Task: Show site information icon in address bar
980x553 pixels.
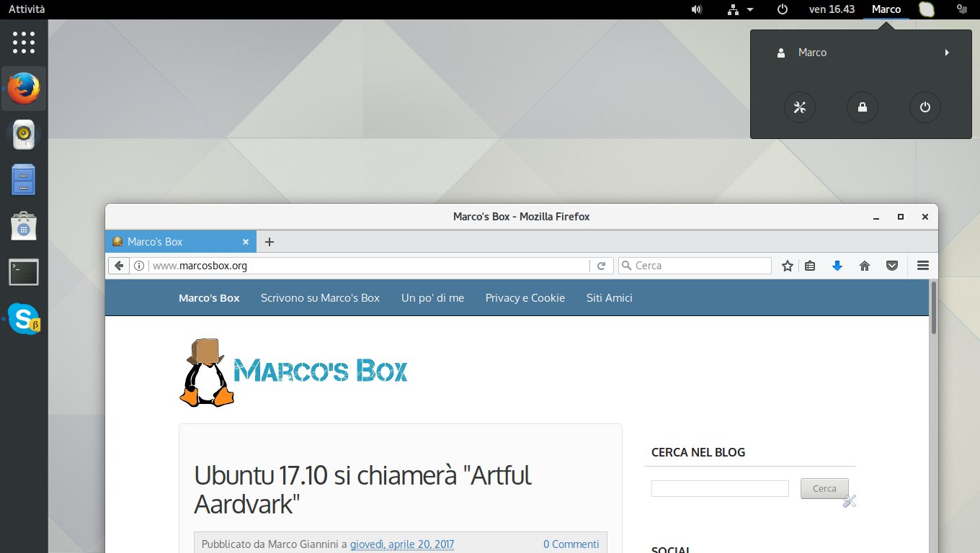Action: pyautogui.click(x=140, y=266)
